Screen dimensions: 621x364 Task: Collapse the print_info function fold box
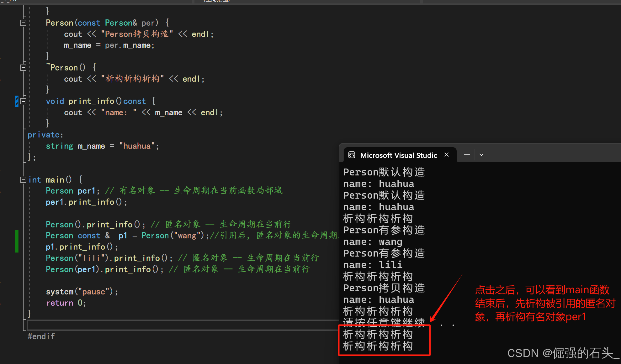(x=23, y=101)
